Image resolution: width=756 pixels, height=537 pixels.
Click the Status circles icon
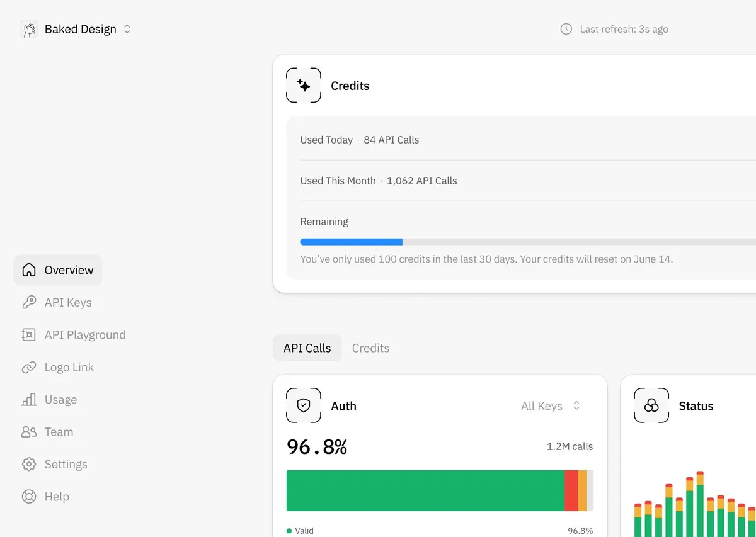pos(651,405)
